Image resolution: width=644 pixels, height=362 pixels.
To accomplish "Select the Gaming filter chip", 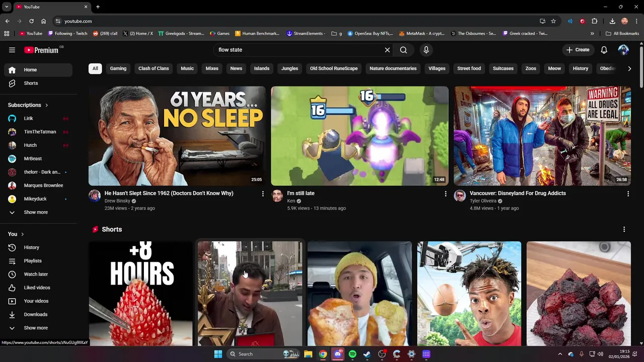I will click(118, 68).
